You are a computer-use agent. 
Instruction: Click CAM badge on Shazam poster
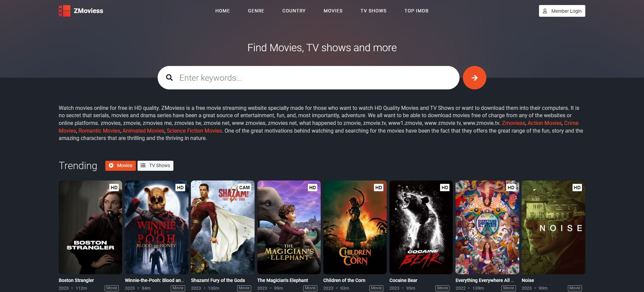(244, 188)
